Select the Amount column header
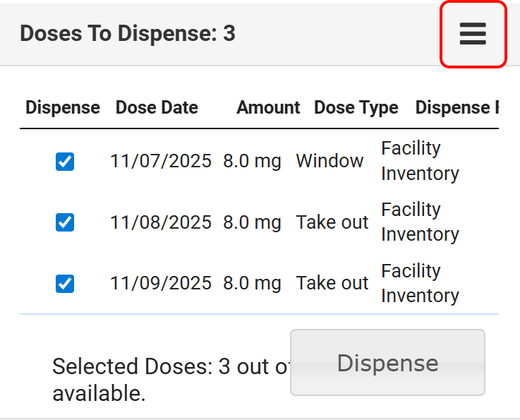This screenshot has height=420, width=520. pos(268,108)
